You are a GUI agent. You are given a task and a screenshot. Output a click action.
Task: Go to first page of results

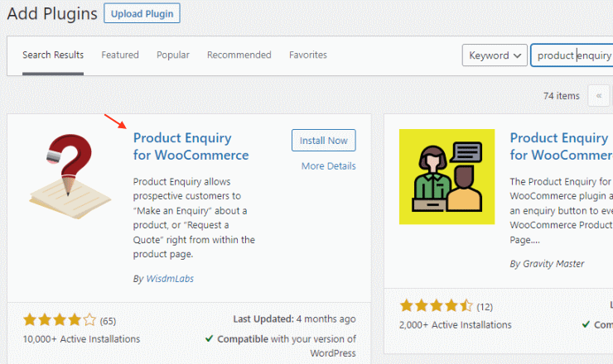[x=599, y=96]
